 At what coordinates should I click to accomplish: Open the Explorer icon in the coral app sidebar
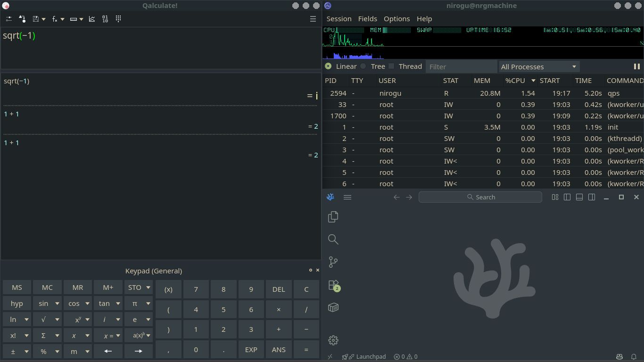(x=333, y=216)
